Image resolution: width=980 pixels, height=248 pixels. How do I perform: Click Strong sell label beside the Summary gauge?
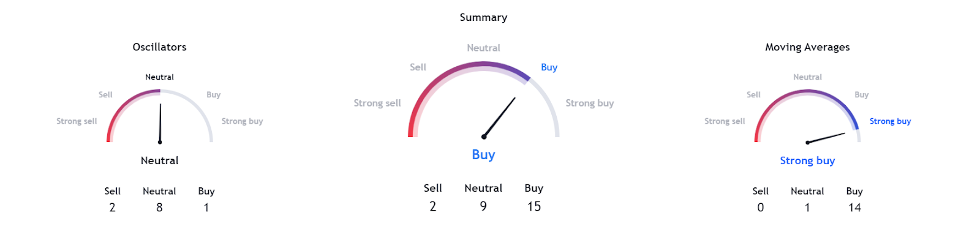tap(377, 103)
